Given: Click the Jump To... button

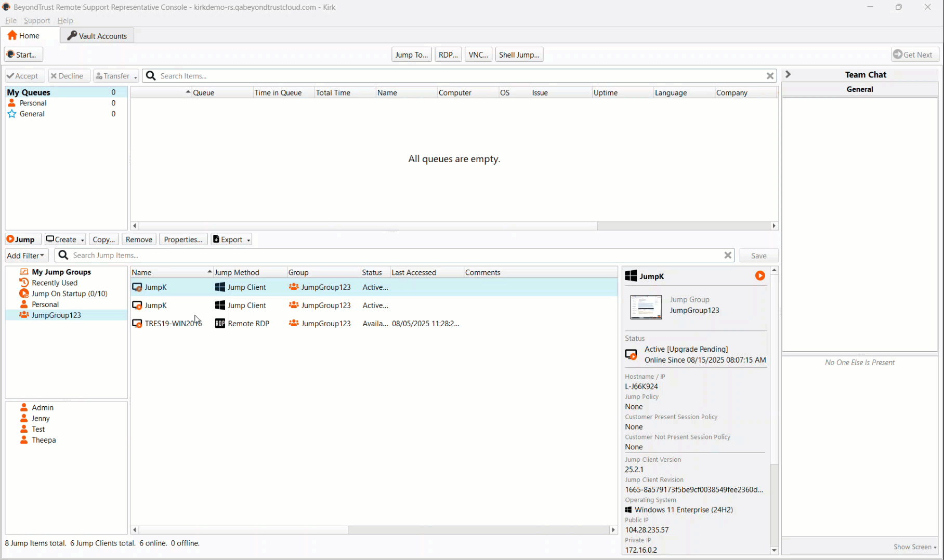Looking at the screenshot, I should 412,55.
